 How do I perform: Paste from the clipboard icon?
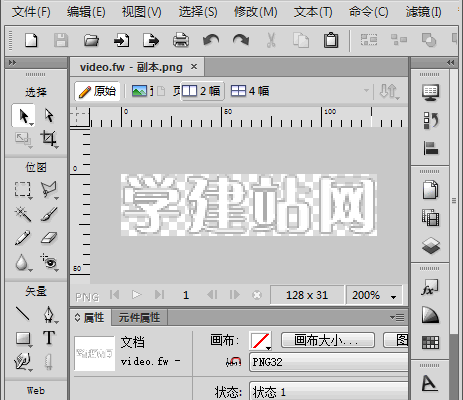click(331, 40)
